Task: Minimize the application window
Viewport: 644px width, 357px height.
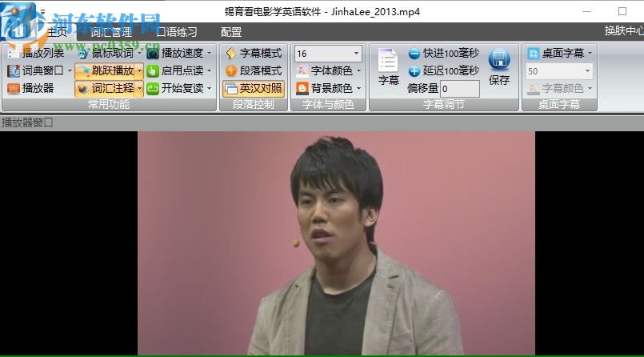Action: point(586,11)
